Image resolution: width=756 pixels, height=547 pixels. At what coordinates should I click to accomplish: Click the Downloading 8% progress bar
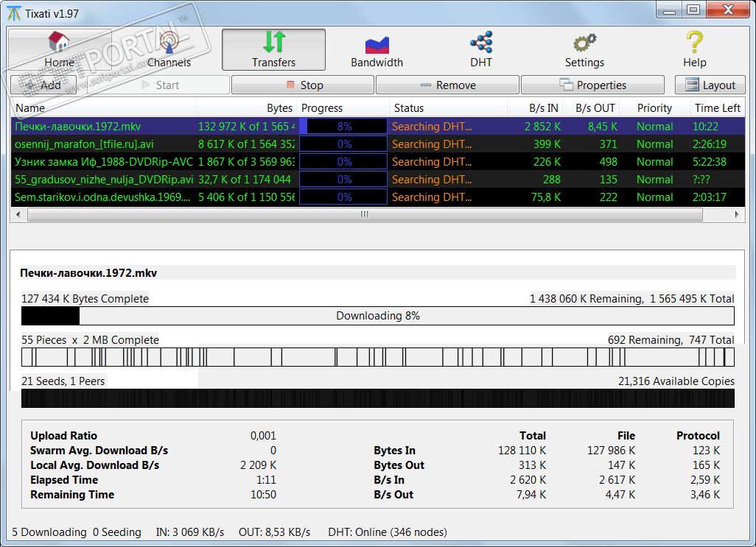[x=377, y=316]
